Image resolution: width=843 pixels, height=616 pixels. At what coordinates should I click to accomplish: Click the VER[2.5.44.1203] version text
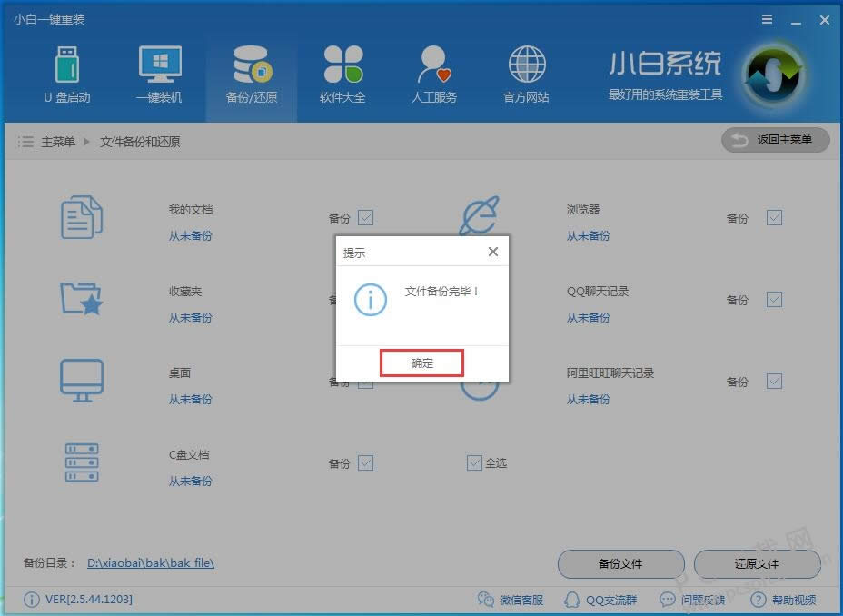point(89,600)
